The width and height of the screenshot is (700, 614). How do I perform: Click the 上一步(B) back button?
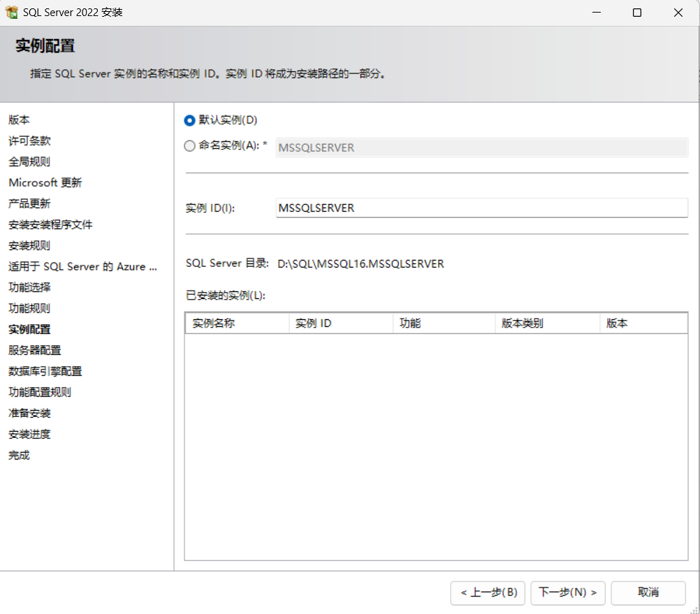click(488, 592)
